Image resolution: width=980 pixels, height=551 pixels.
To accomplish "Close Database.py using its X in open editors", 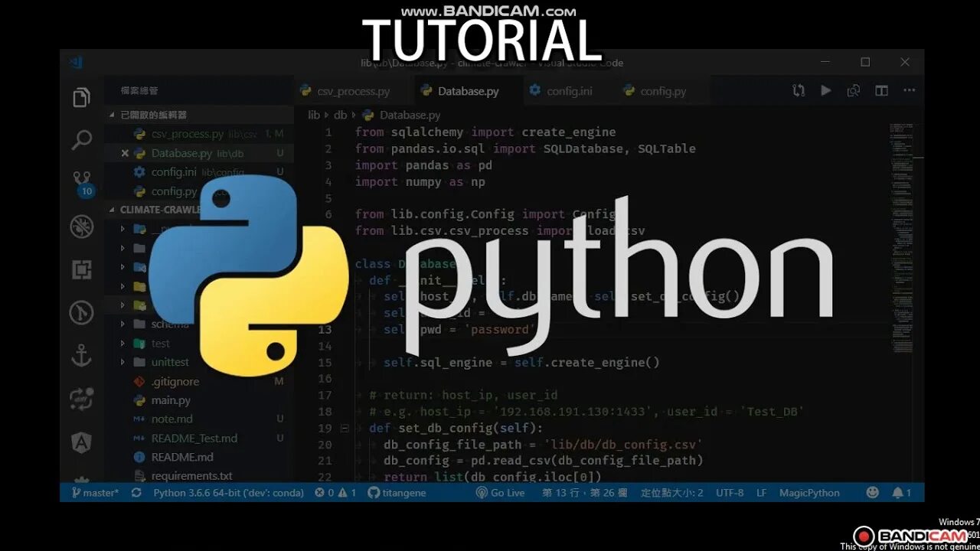I will [x=125, y=153].
